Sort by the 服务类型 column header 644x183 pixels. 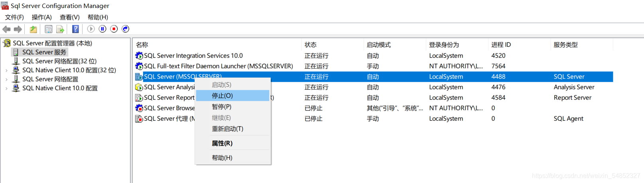(x=582, y=45)
